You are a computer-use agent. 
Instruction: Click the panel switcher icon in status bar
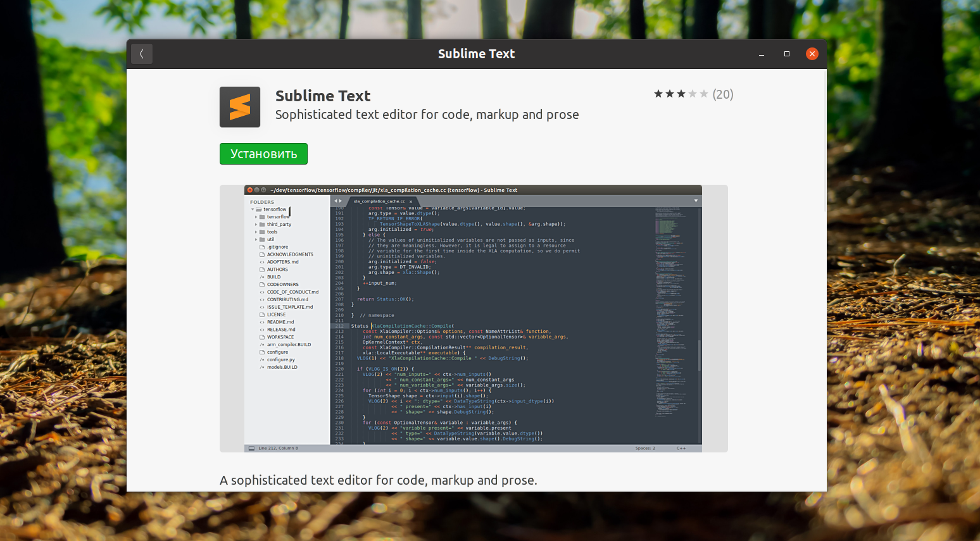(x=251, y=448)
